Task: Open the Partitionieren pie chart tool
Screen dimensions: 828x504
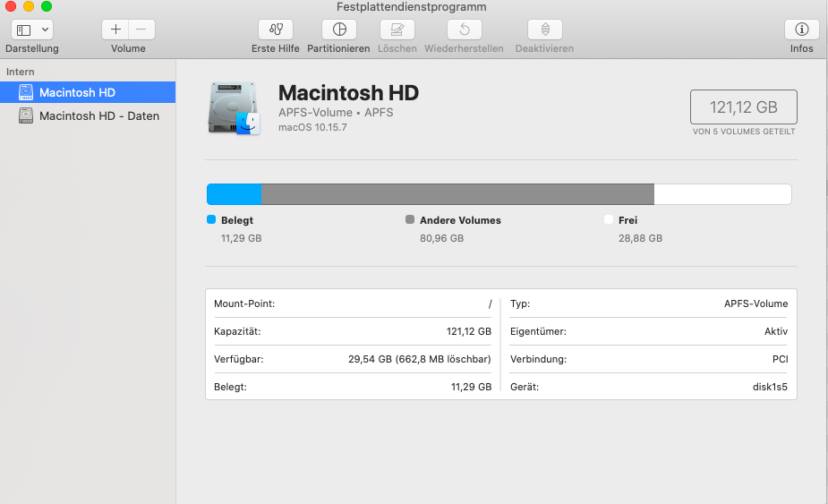Action: pyautogui.click(x=338, y=30)
